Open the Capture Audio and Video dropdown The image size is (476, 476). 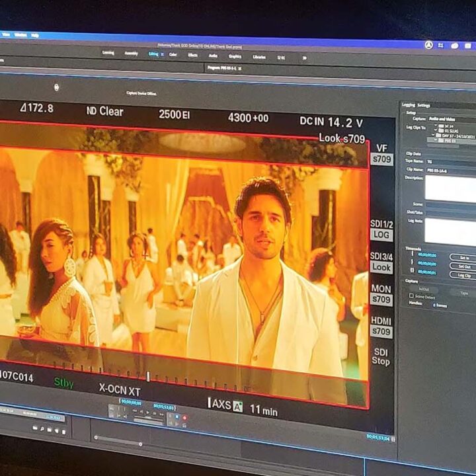[x=452, y=119]
